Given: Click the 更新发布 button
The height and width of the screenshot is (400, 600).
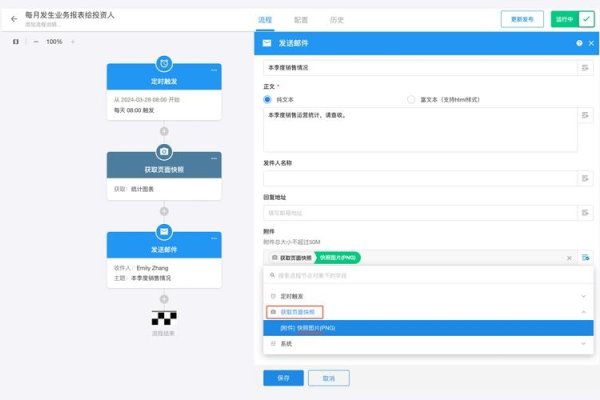Looking at the screenshot, I should click(522, 19).
